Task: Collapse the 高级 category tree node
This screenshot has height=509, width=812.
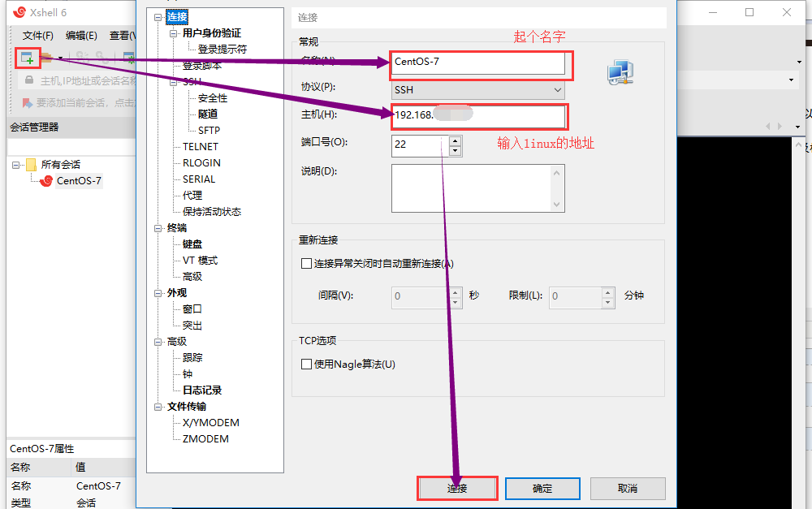Action: (x=158, y=342)
